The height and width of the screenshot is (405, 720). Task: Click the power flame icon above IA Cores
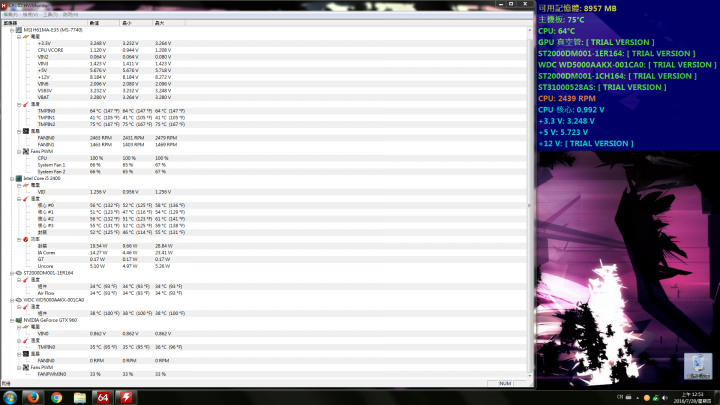pos(26,239)
